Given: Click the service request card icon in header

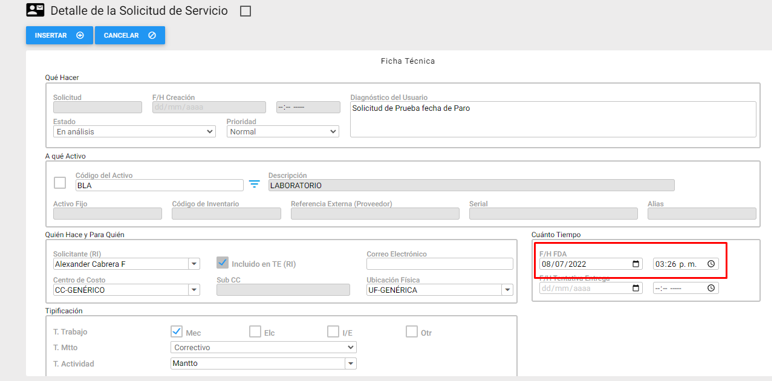Looking at the screenshot, I should [x=35, y=10].
